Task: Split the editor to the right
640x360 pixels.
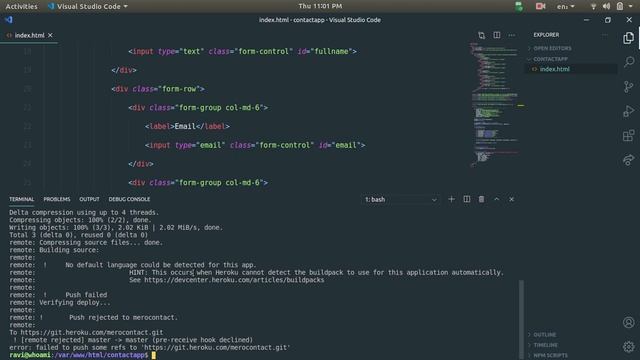Action: [x=497, y=35]
